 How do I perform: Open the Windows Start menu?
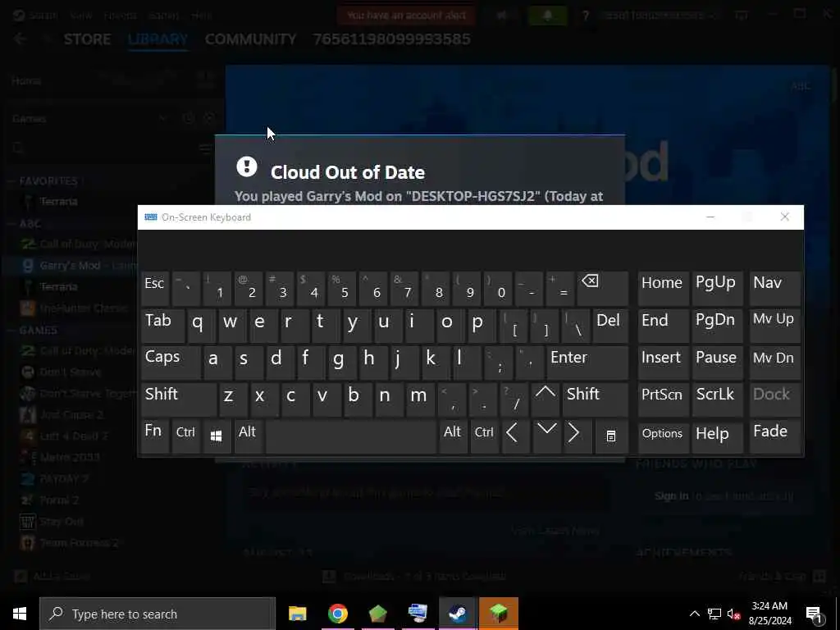pyautogui.click(x=20, y=614)
